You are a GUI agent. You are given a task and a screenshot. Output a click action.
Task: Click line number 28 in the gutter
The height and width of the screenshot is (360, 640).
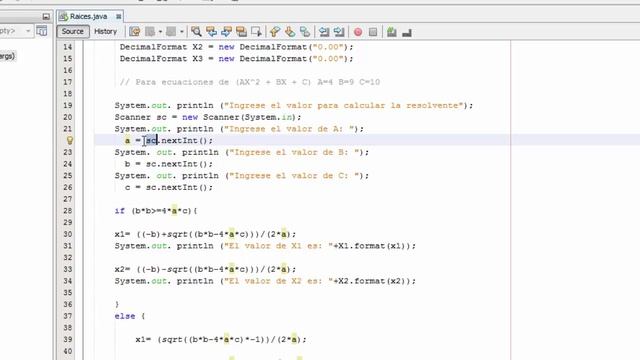click(x=67, y=211)
